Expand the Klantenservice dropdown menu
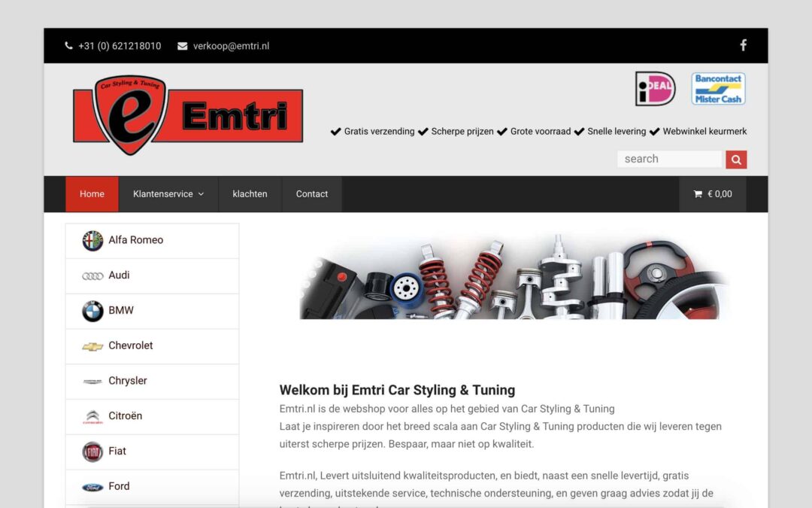 [168, 194]
